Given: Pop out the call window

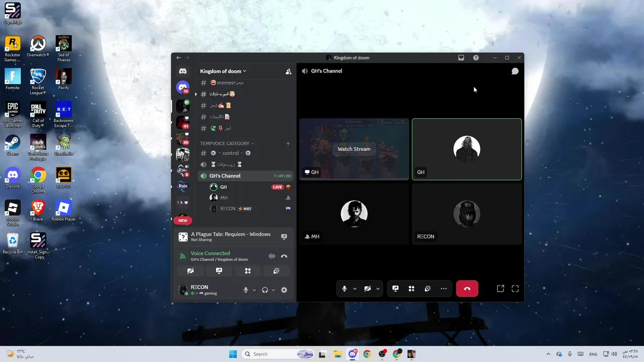Looking at the screenshot, I should (501, 289).
